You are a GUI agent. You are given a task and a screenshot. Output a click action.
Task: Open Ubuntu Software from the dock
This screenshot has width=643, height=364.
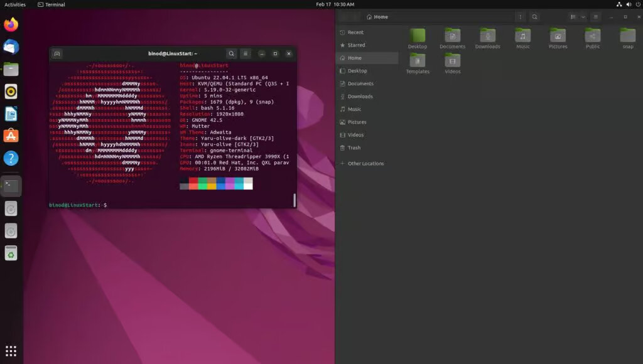click(11, 136)
